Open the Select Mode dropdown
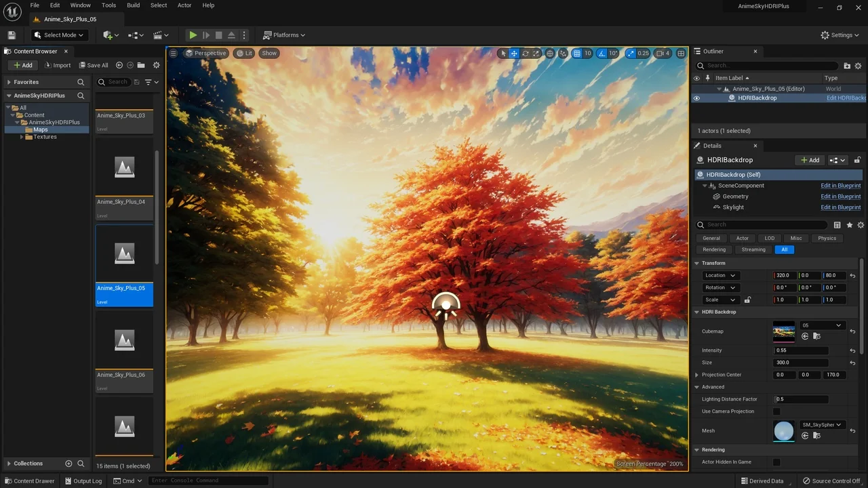The height and width of the screenshot is (488, 868). coord(59,35)
